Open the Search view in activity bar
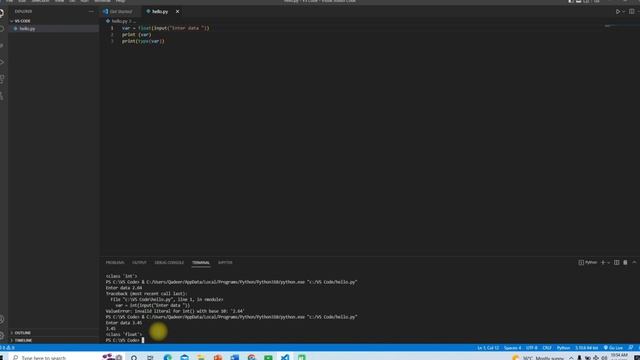 [x=2, y=29]
